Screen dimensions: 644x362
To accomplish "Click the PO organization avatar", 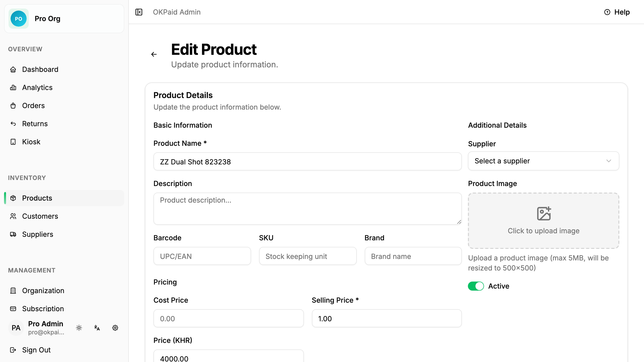I will tap(18, 19).
